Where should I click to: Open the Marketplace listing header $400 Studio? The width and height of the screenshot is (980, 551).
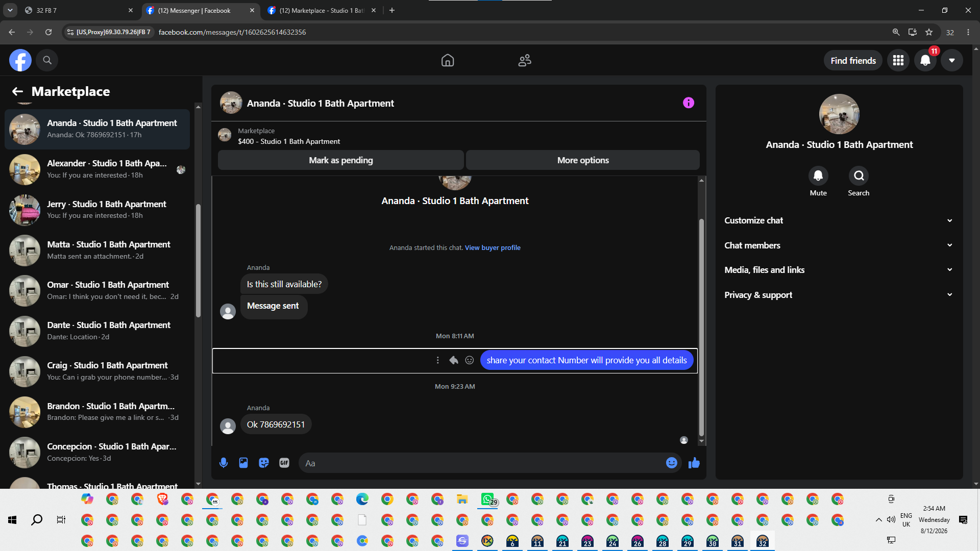(x=458, y=136)
